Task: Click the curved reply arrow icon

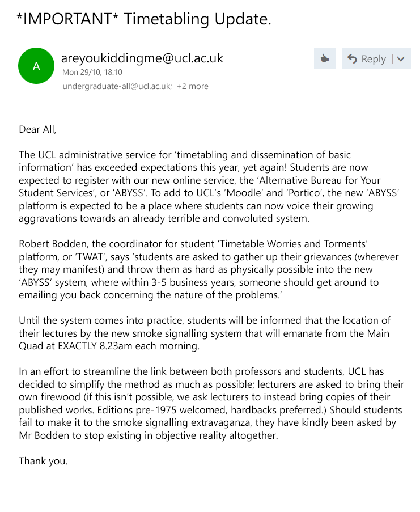Action: click(x=353, y=58)
